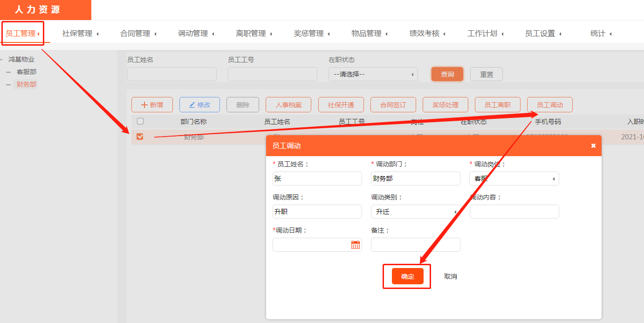Open the 调动类别 dropdown
Image resolution: width=644 pixels, height=323 pixels.
click(x=415, y=212)
